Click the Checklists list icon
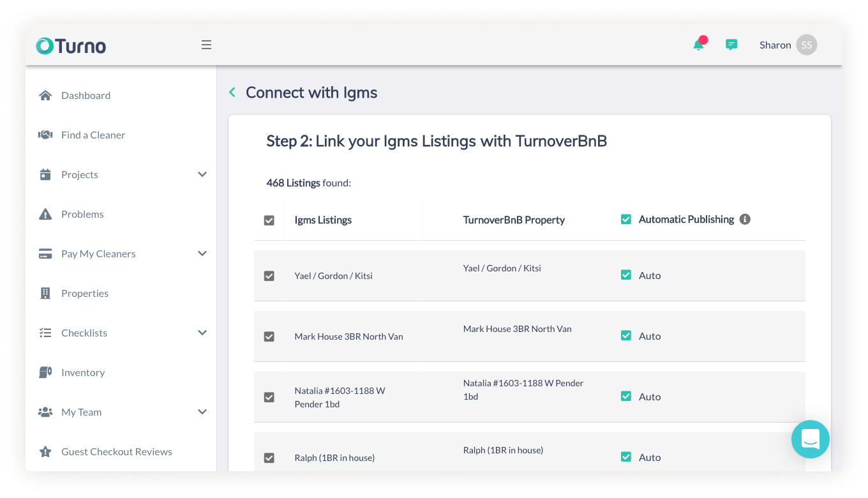The width and height of the screenshot is (868, 498). 45,333
